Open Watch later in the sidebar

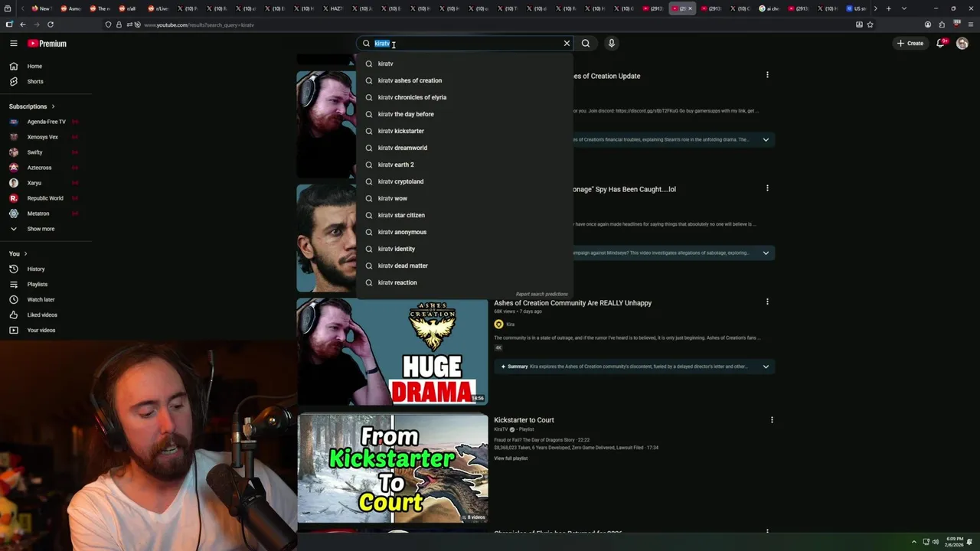coord(46,300)
